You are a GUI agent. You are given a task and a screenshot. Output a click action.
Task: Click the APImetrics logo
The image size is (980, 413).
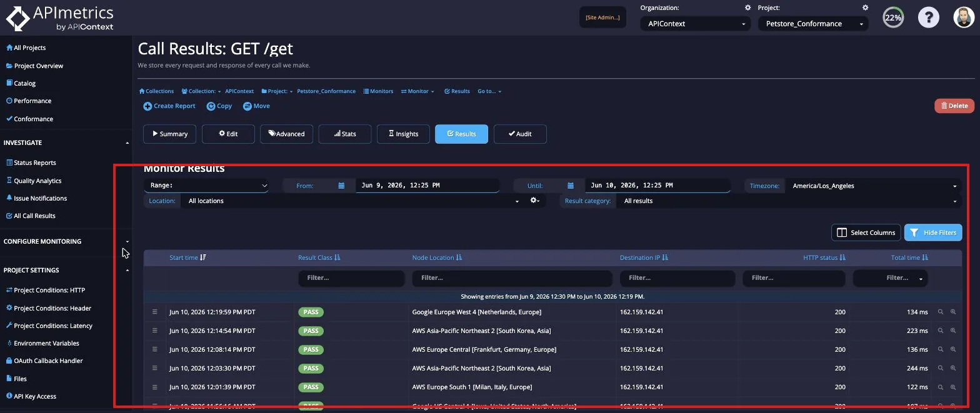click(60, 18)
